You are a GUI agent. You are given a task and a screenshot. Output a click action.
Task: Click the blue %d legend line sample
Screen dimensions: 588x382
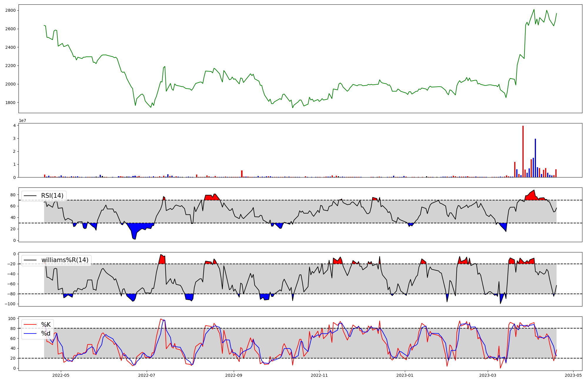click(x=30, y=334)
